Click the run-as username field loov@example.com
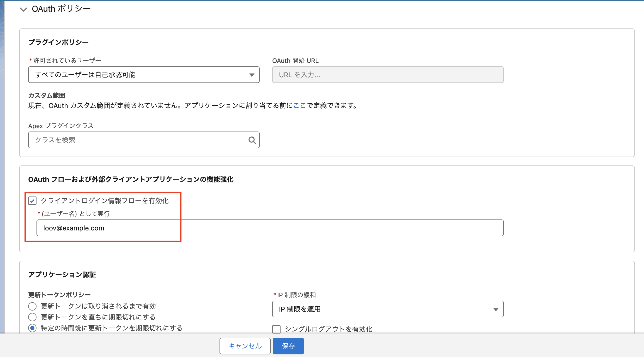 click(270, 228)
